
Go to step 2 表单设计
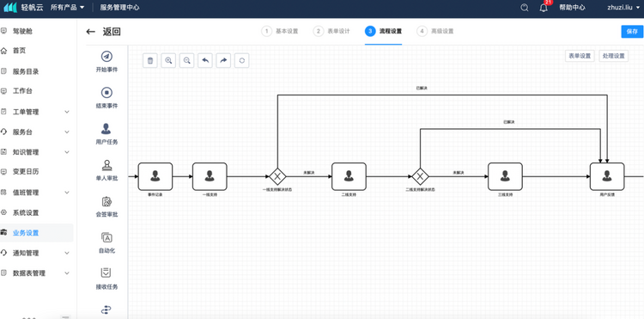[x=331, y=31]
